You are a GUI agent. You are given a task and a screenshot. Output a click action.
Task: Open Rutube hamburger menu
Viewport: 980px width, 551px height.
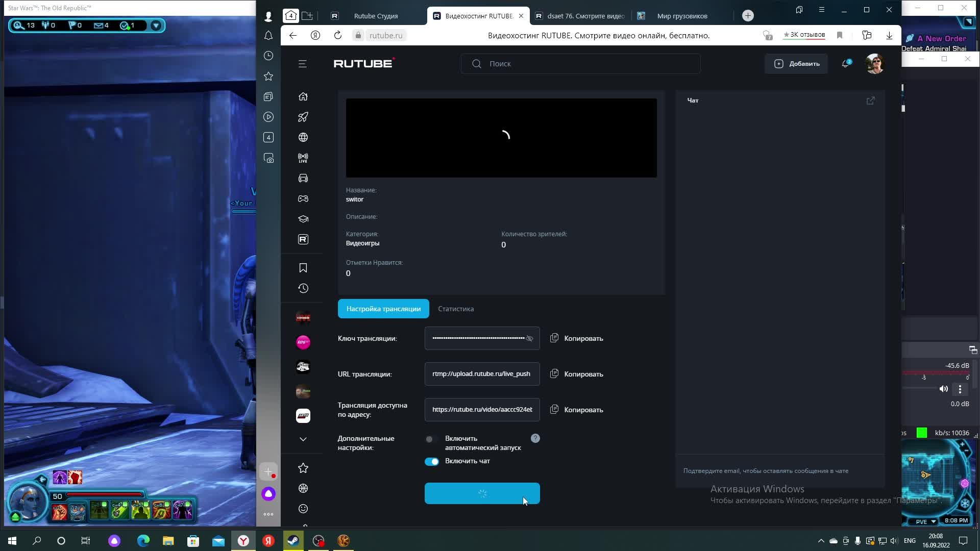pyautogui.click(x=302, y=64)
